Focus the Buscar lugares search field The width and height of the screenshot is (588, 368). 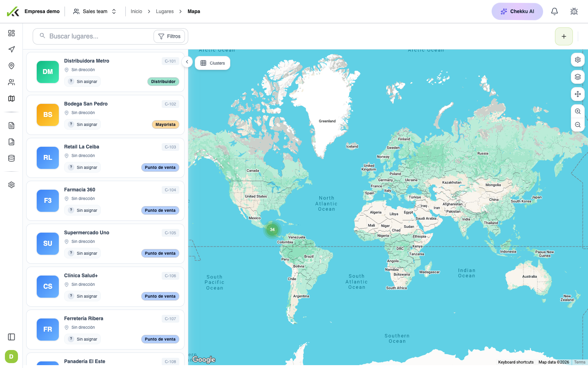tap(98, 36)
